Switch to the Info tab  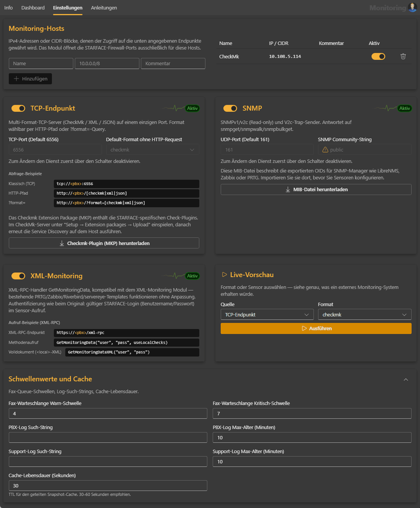click(8, 8)
